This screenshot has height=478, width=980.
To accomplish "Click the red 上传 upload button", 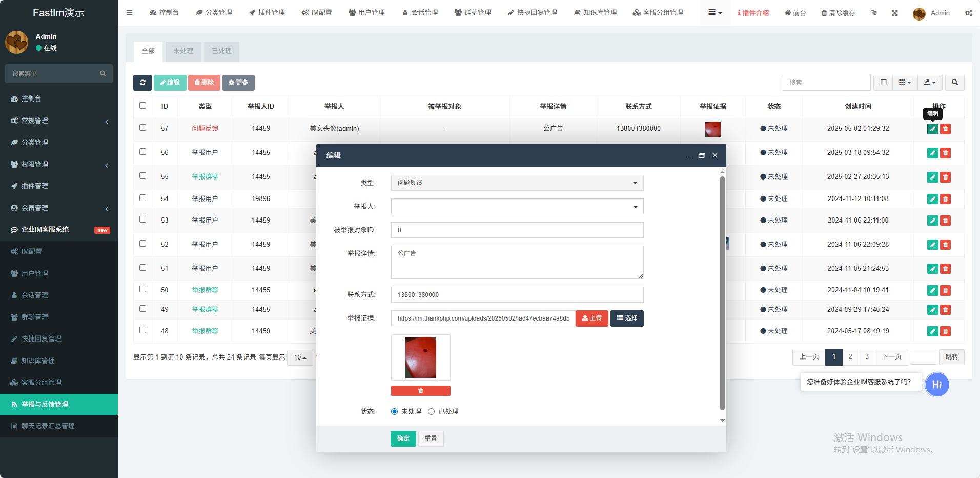I will tap(591, 318).
